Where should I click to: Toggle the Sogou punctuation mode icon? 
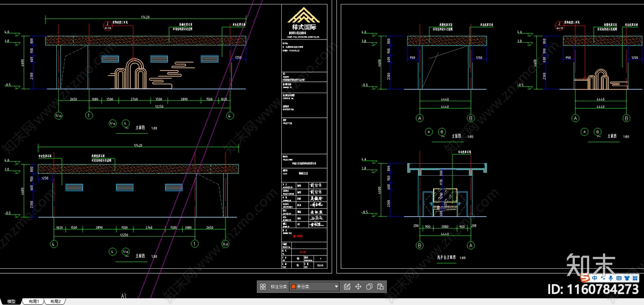tap(603, 278)
